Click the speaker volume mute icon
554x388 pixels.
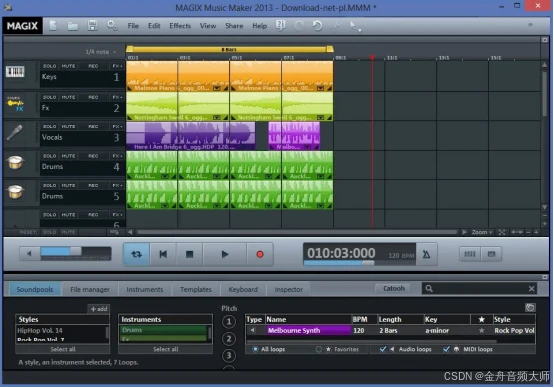[29, 253]
